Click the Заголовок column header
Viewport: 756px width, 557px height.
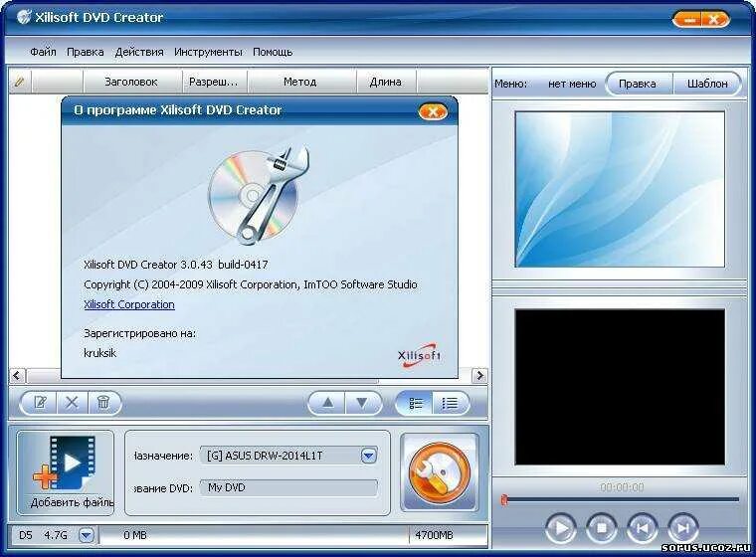[x=131, y=82]
